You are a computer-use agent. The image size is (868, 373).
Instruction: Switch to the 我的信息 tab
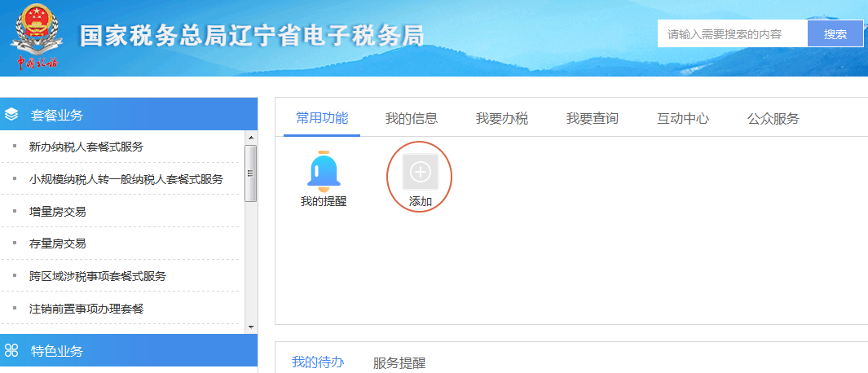(x=412, y=118)
